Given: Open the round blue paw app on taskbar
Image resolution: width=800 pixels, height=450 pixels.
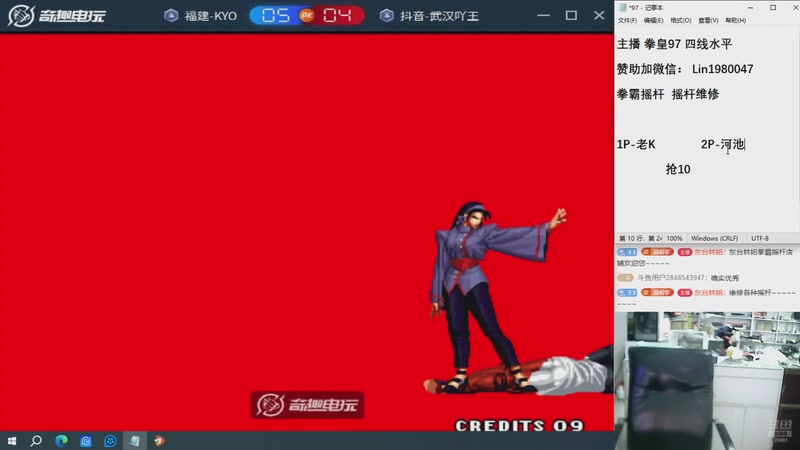Looking at the screenshot, I should 110,441.
